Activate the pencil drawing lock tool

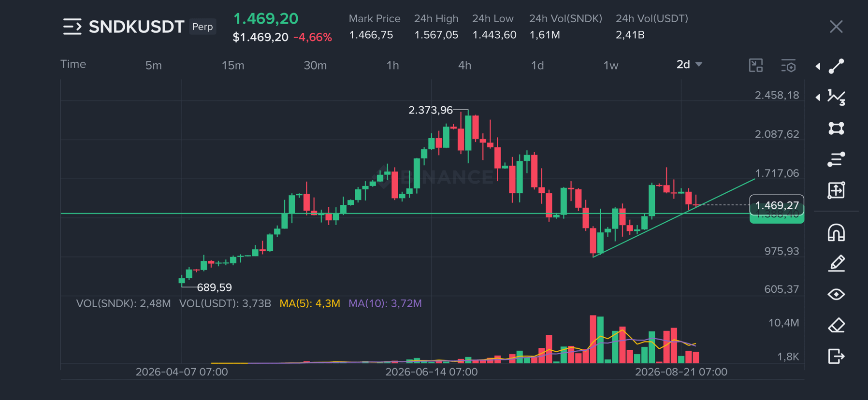[x=837, y=263]
